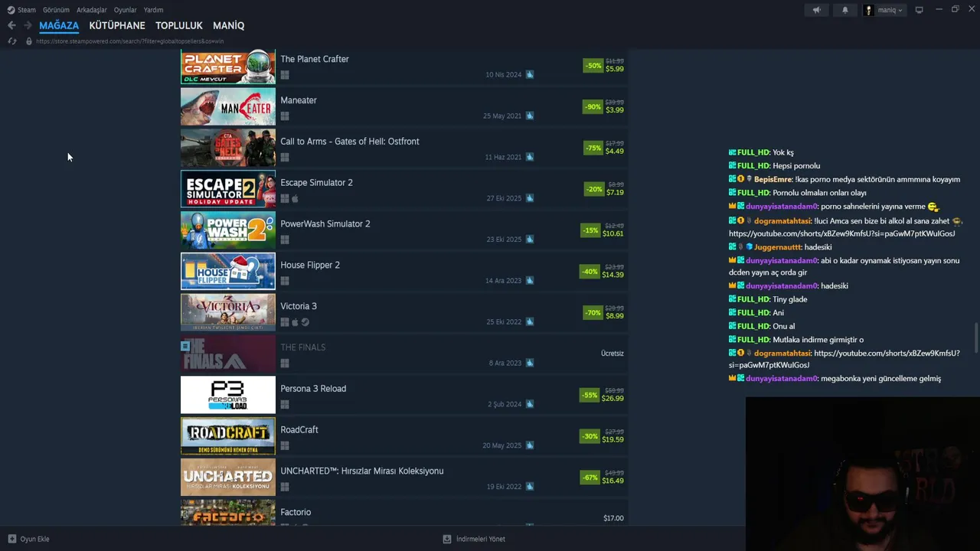Open the Persona 3 Reload title
Image resolution: width=980 pixels, height=551 pixels.
[313, 389]
